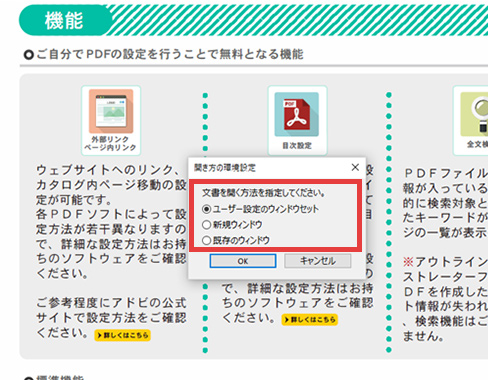488x380 pixels.
Task: Click the キャンセル button
Action: [x=317, y=261]
